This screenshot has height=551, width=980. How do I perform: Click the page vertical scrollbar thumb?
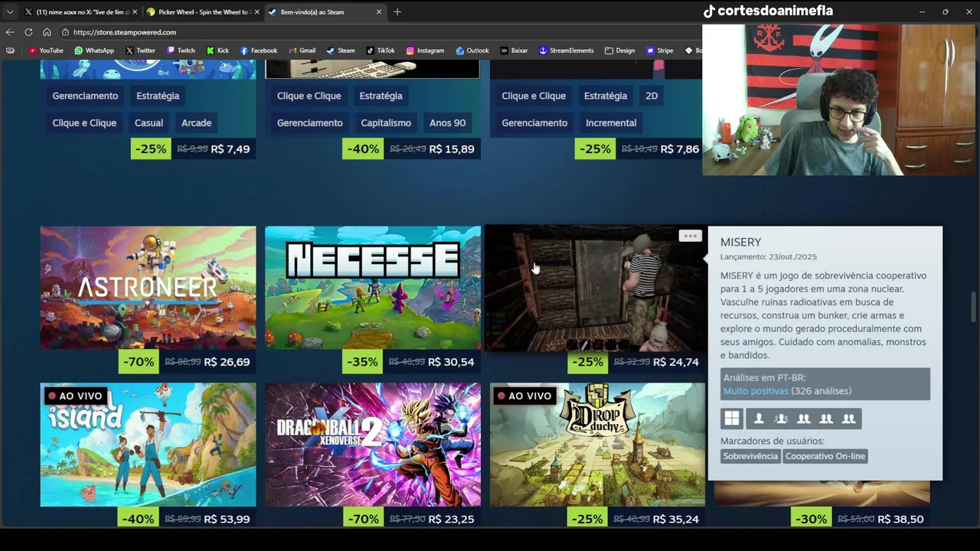(x=975, y=307)
